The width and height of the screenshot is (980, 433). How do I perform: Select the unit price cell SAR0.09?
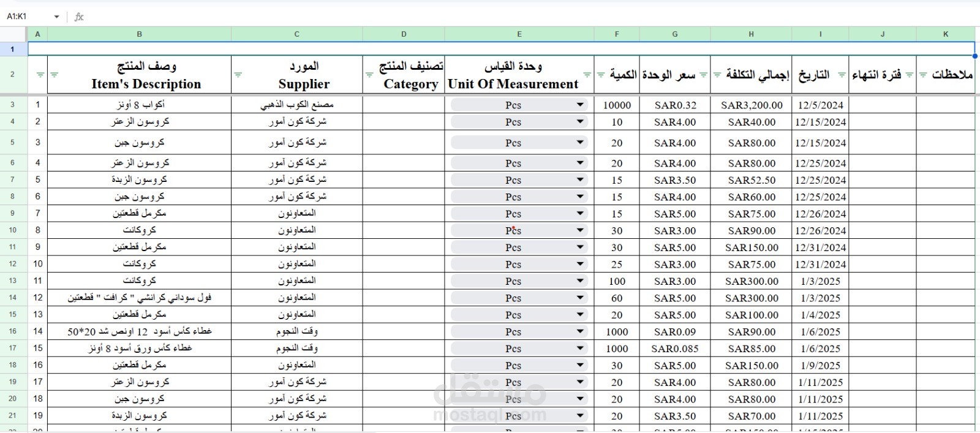675,331
